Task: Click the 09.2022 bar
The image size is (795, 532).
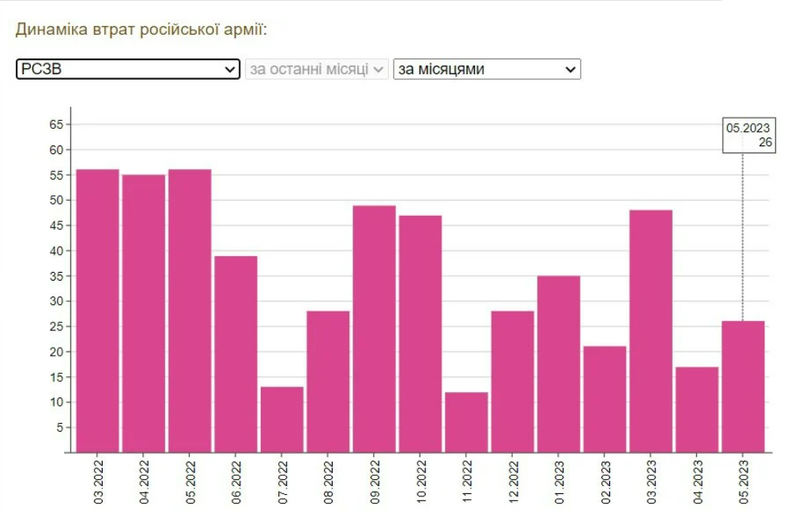Action: point(374,329)
